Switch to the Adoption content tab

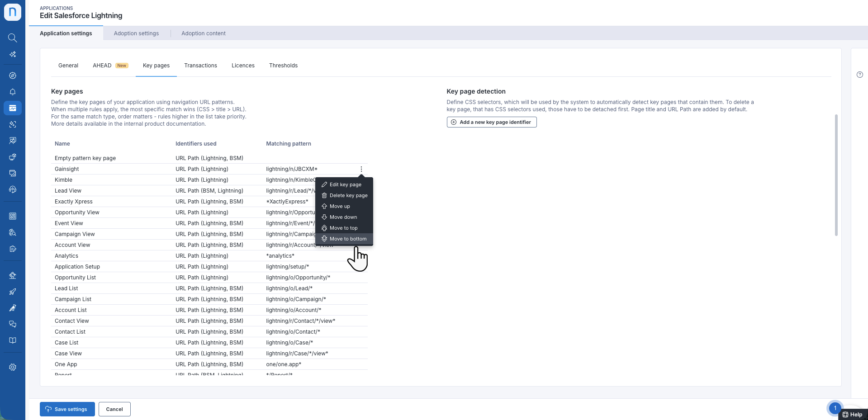[x=204, y=33]
